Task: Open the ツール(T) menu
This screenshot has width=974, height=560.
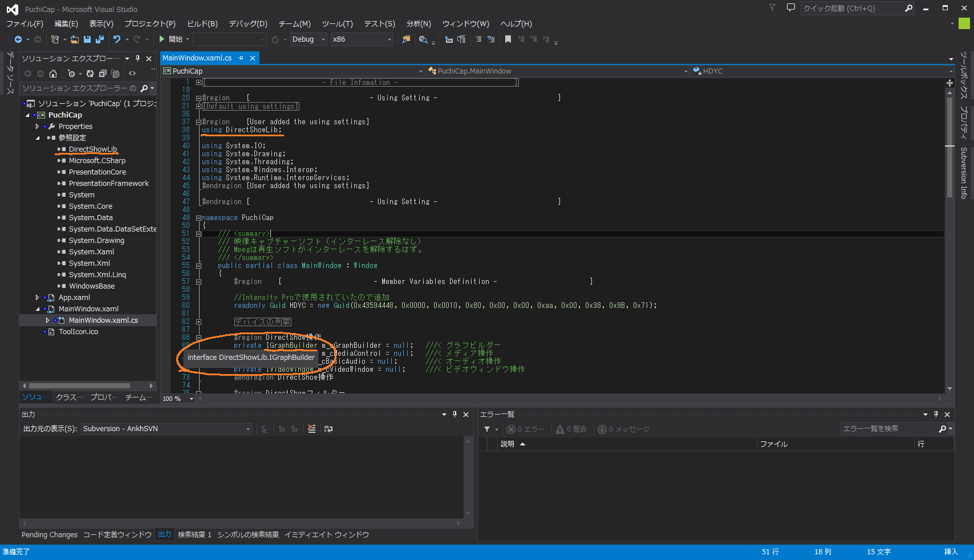Action: (x=338, y=24)
